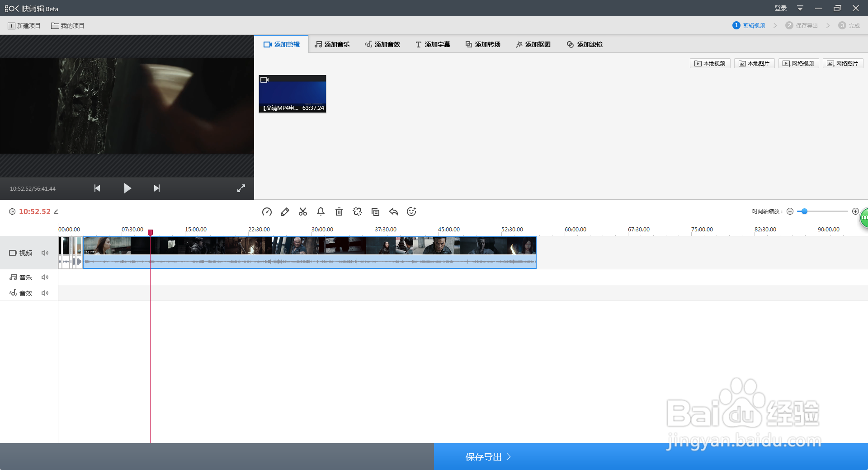Click the 30:00.00 ruler mark
This screenshot has width=868, height=470.
coord(322,230)
